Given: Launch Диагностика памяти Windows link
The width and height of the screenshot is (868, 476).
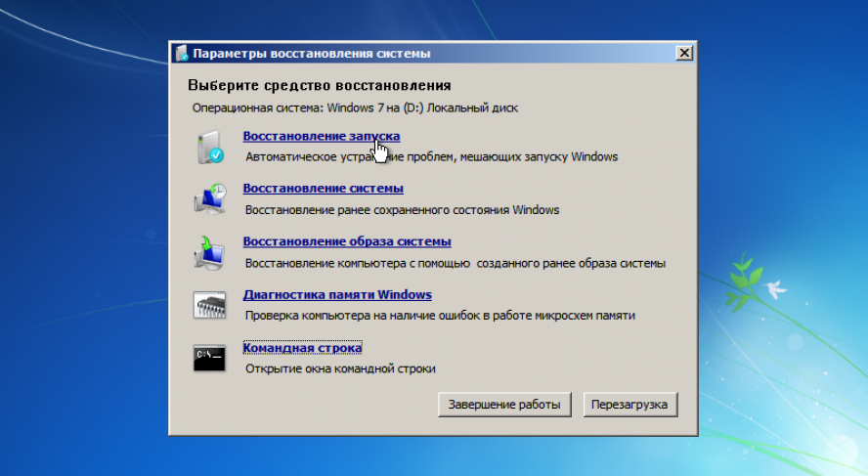Looking at the screenshot, I should pos(337,294).
